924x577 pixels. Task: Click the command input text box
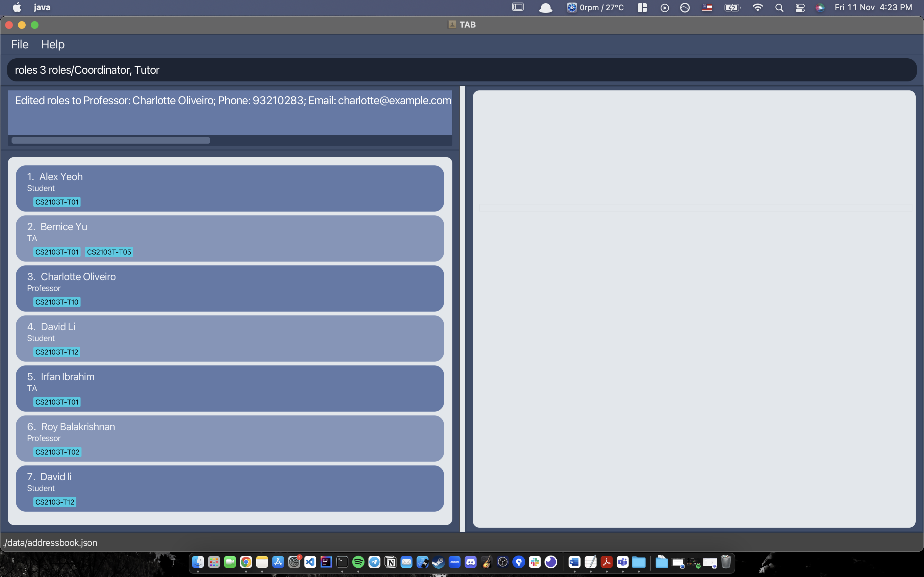[461, 70]
